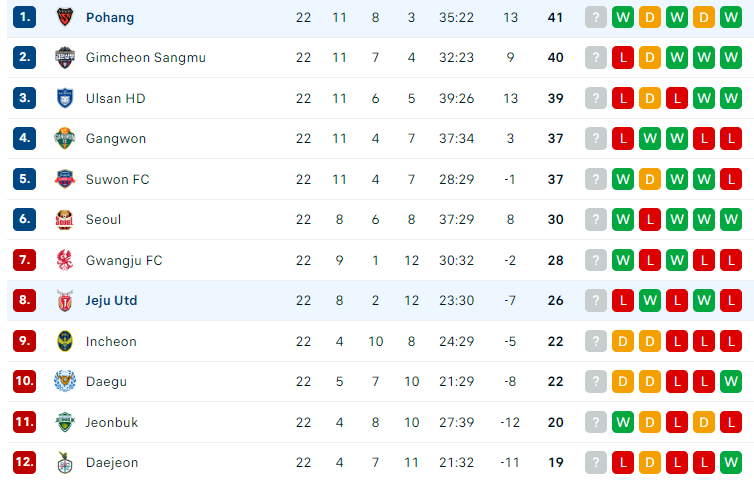This screenshot has height=481, width=754.
Task: Click the Pohang team crest icon
Action: tap(65, 17)
